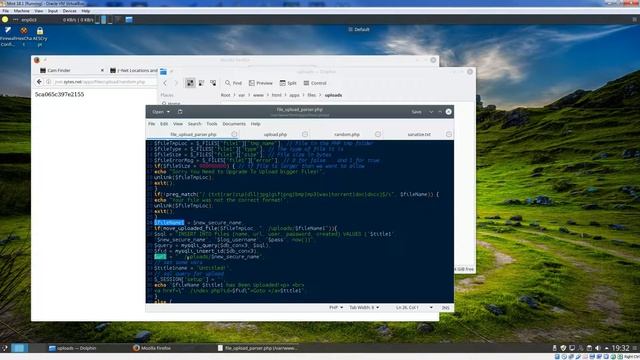Image resolution: width=640 pixels, height=360 pixels.
Task: Open the Help menu in text editor
Action: [256, 124]
